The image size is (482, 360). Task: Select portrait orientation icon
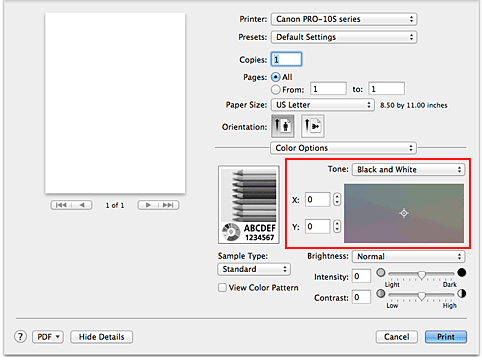point(283,126)
